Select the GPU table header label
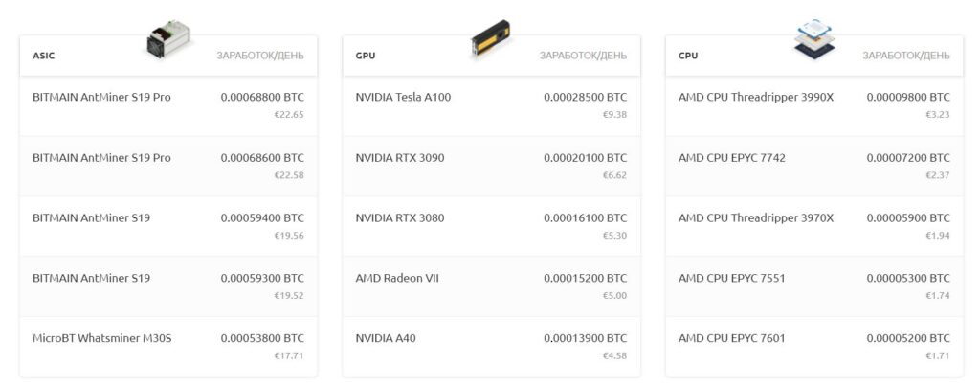Viewport: 980px width, 388px height. click(366, 56)
